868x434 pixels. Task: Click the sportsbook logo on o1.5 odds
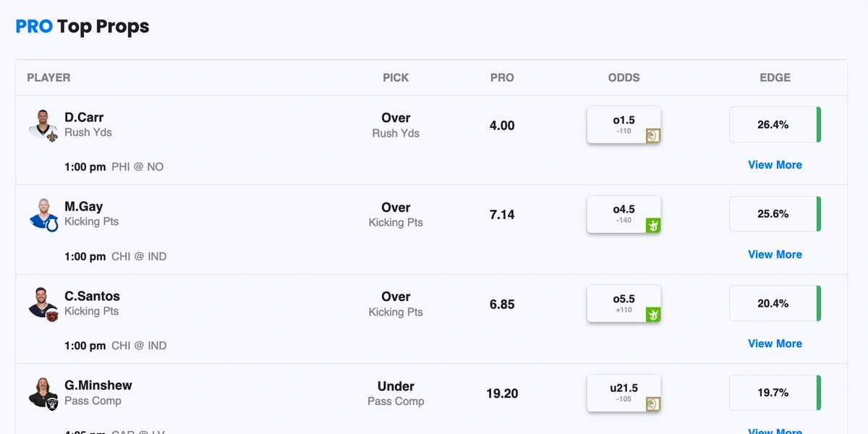[x=653, y=135]
